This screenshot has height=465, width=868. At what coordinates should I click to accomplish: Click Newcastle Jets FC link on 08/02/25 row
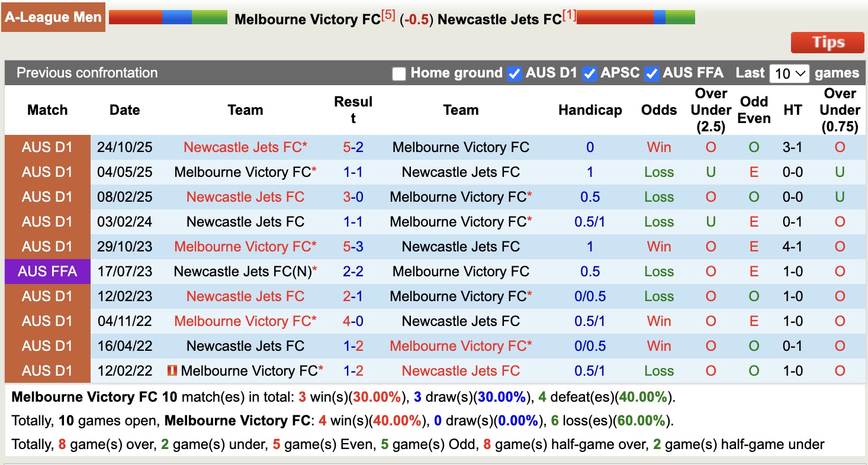pos(245,197)
